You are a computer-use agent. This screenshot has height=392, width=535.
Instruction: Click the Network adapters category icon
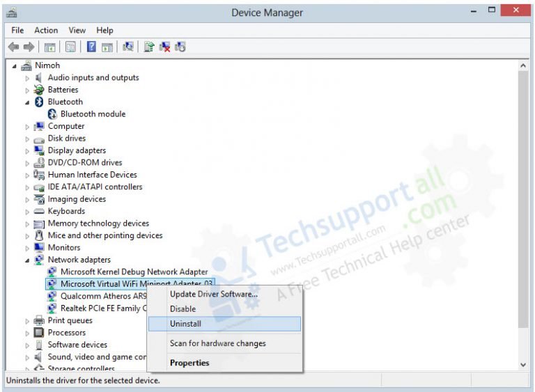(x=39, y=260)
